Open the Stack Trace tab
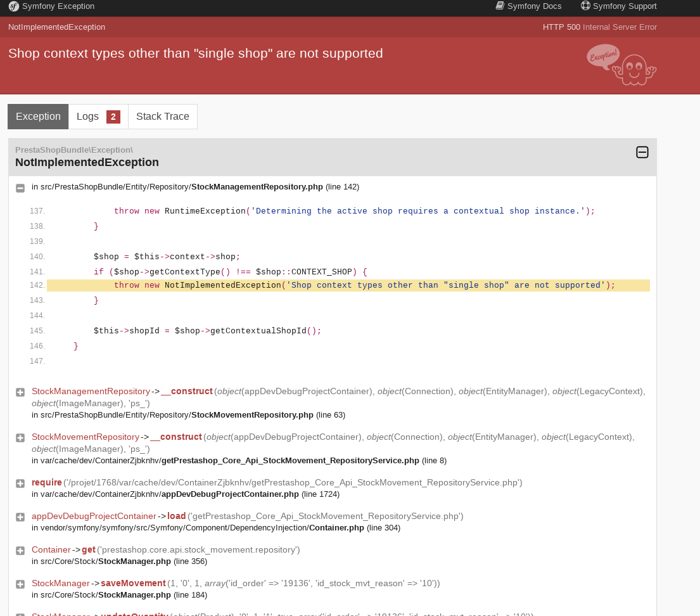This screenshot has width=700, height=616. (162, 116)
